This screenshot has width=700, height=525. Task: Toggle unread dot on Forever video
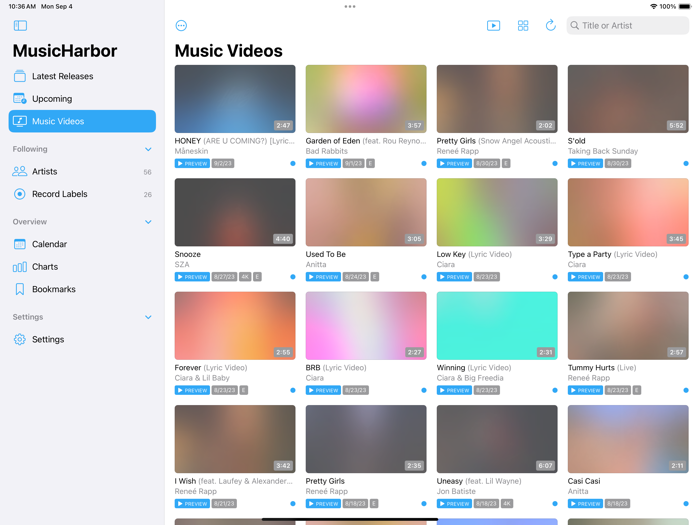click(x=293, y=390)
